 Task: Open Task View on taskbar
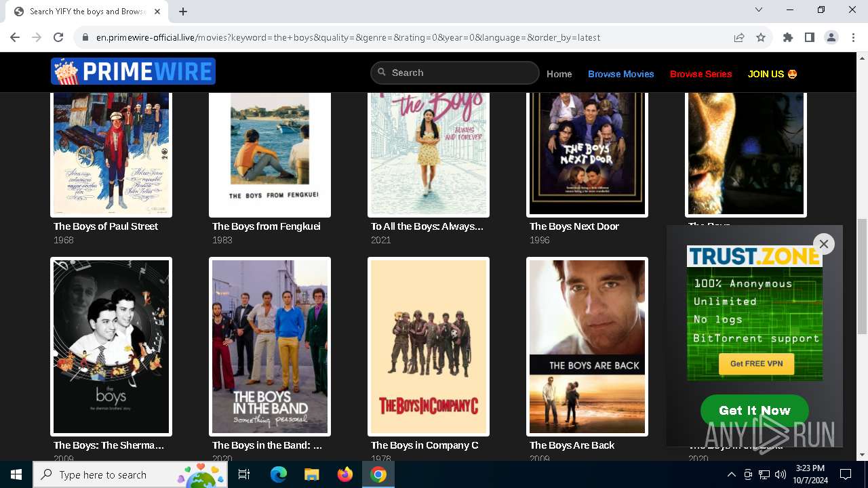245,474
